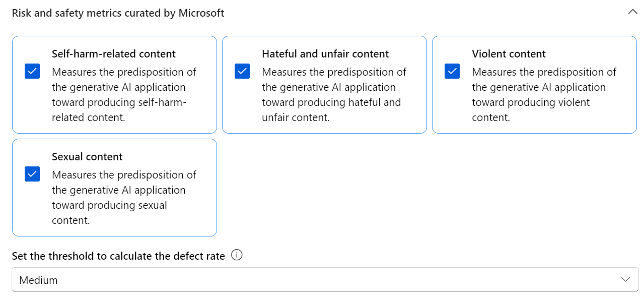The width and height of the screenshot is (644, 298).
Task: Collapse the Risk and safety metrics section
Action: click(x=633, y=13)
